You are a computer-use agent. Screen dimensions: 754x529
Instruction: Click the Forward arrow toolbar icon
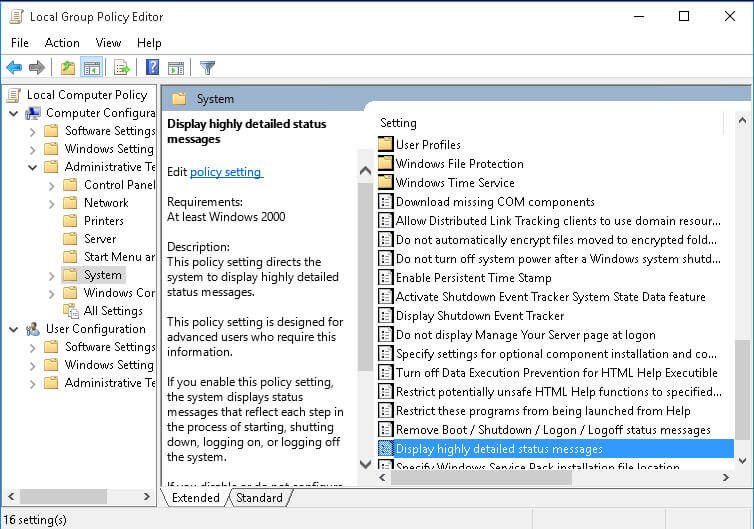tap(37, 68)
